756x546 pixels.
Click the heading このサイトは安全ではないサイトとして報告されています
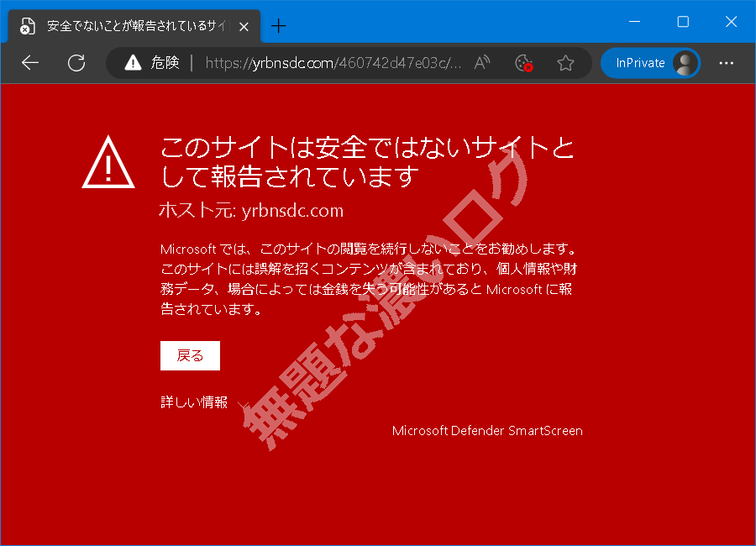click(x=366, y=161)
